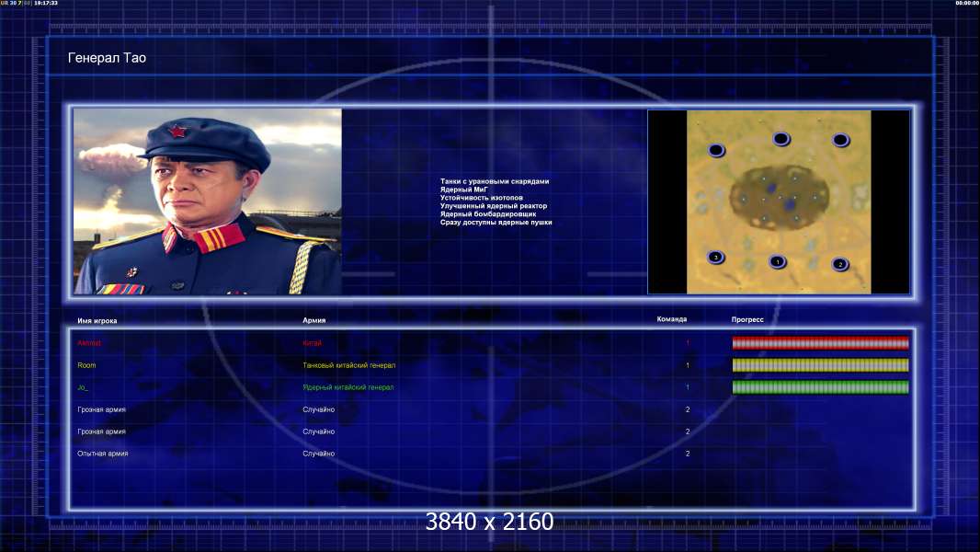The width and height of the screenshot is (980, 552).
Task: Click the General Tao portrait image
Action: [x=208, y=201]
